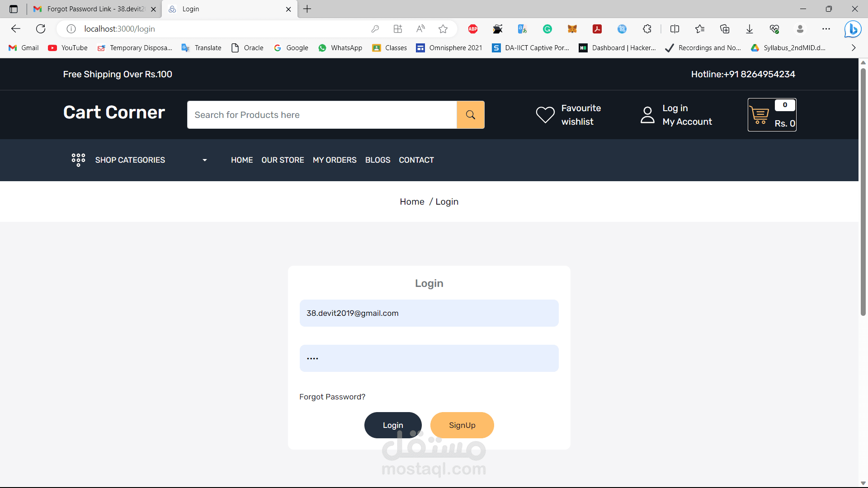Open the browser split screen icon
The width and height of the screenshot is (868, 488).
(x=675, y=29)
